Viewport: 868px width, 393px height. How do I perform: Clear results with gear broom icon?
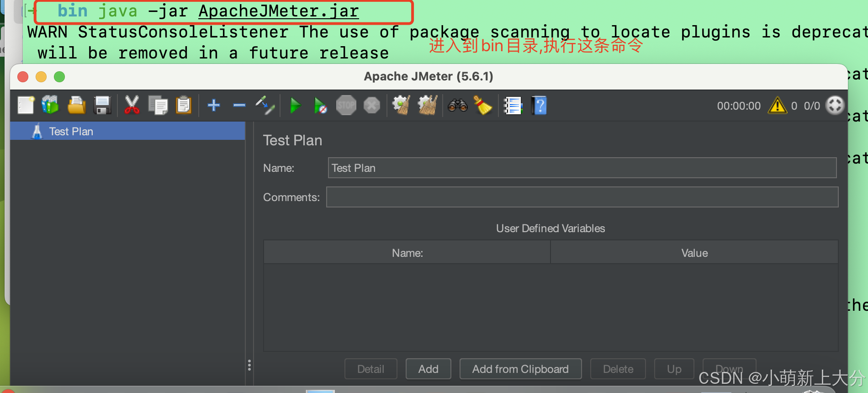tap(402, 106)
